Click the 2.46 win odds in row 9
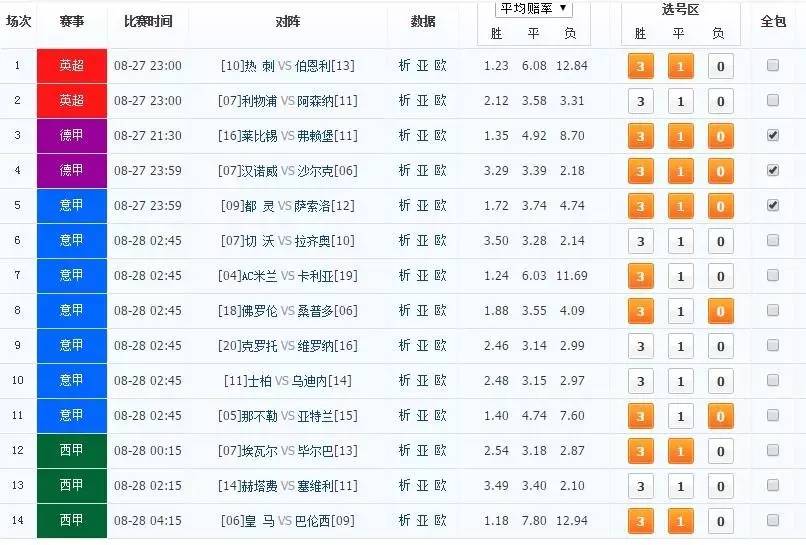Screen dimensions: 806x545 [496, 346]
